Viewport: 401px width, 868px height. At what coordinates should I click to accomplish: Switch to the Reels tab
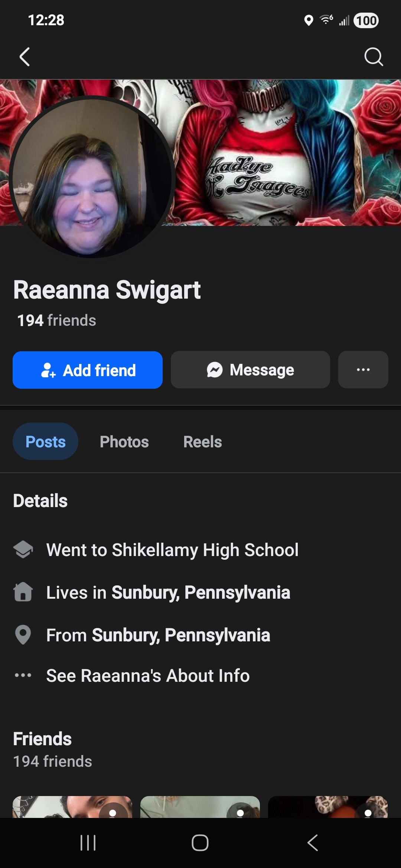[202, 442]
